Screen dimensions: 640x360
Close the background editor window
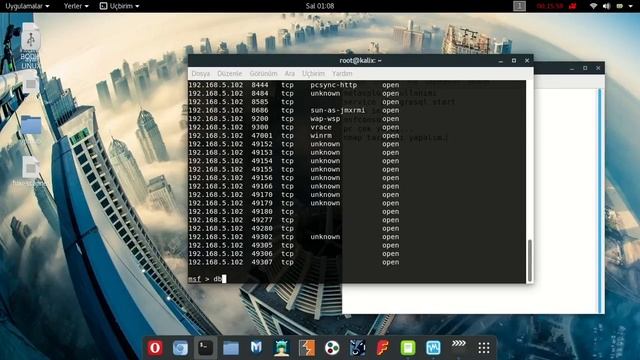[598, 68]
